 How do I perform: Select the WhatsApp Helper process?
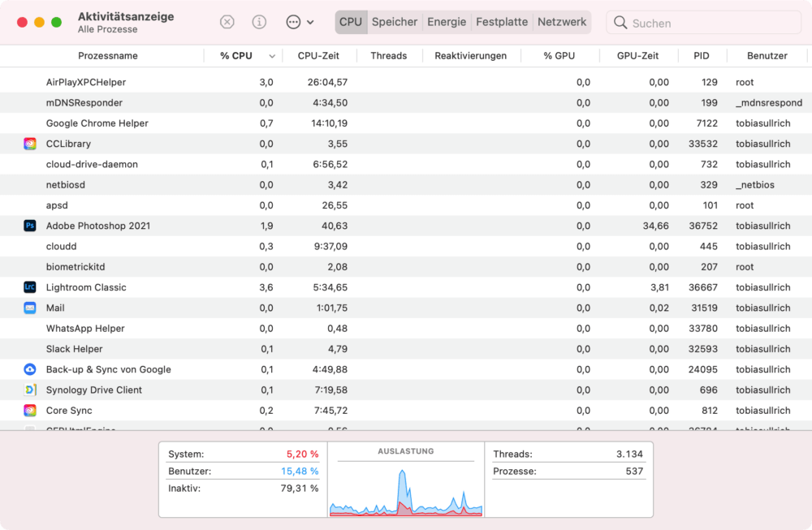pos(85,329)
